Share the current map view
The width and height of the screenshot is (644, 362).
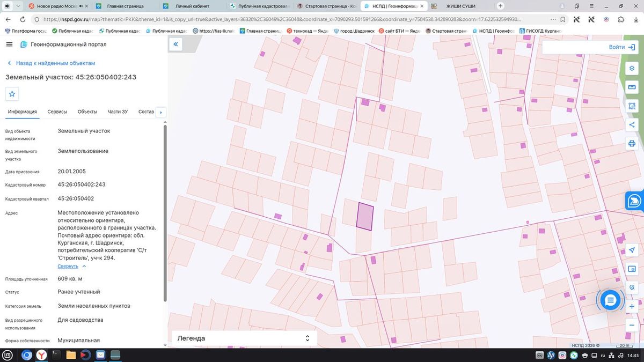[x=632, y=125]
